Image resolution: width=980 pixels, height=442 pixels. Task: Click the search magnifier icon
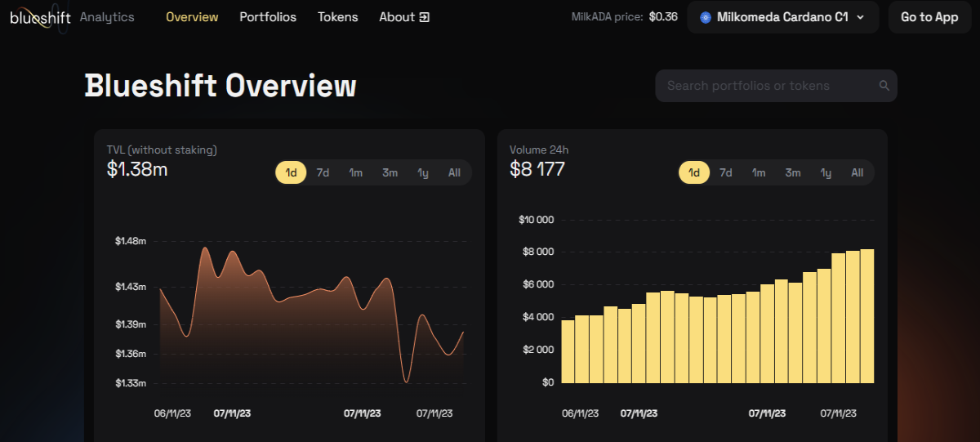tap(884, 86)
